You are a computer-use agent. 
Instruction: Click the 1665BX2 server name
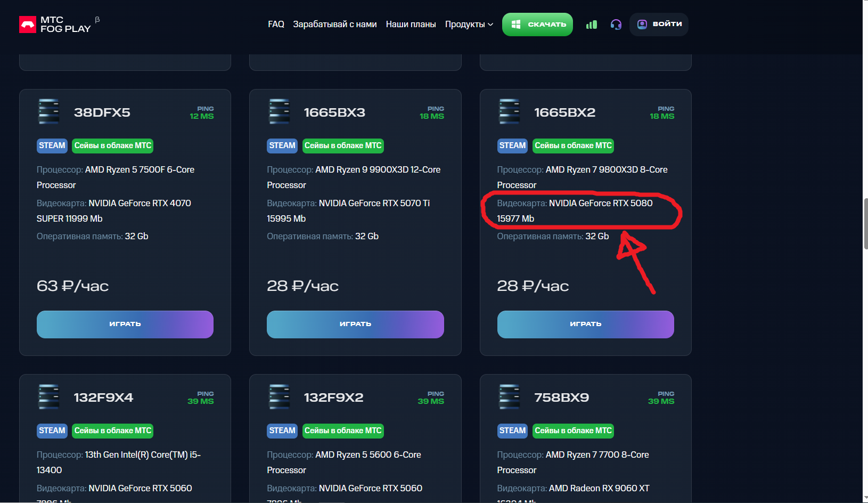565,112
